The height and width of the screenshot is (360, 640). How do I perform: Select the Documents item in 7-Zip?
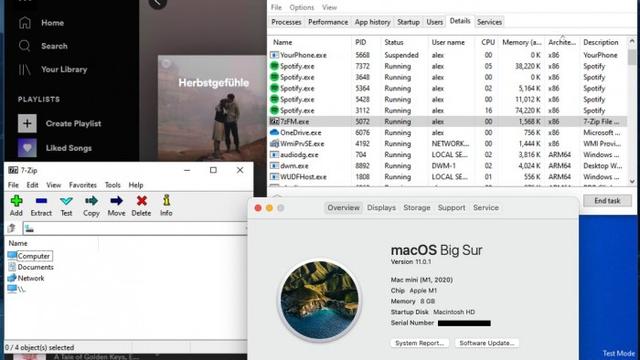click(31, 267)
